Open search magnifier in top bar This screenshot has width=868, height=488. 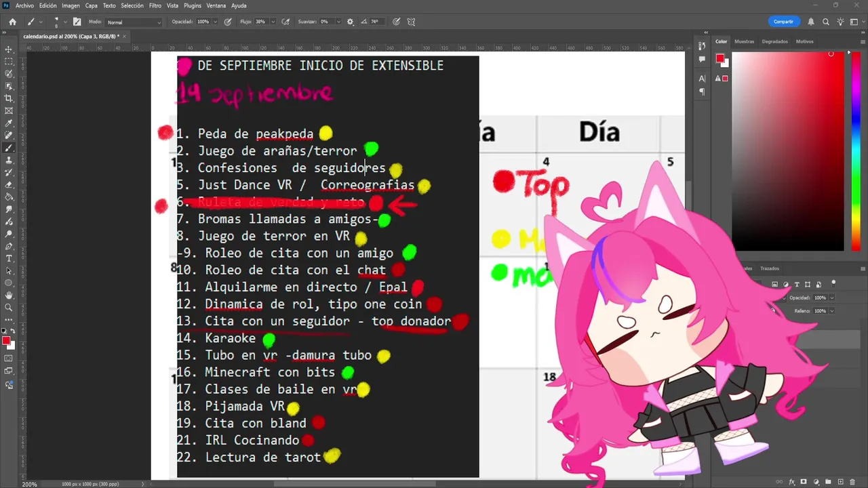click(x=827, y=22)
